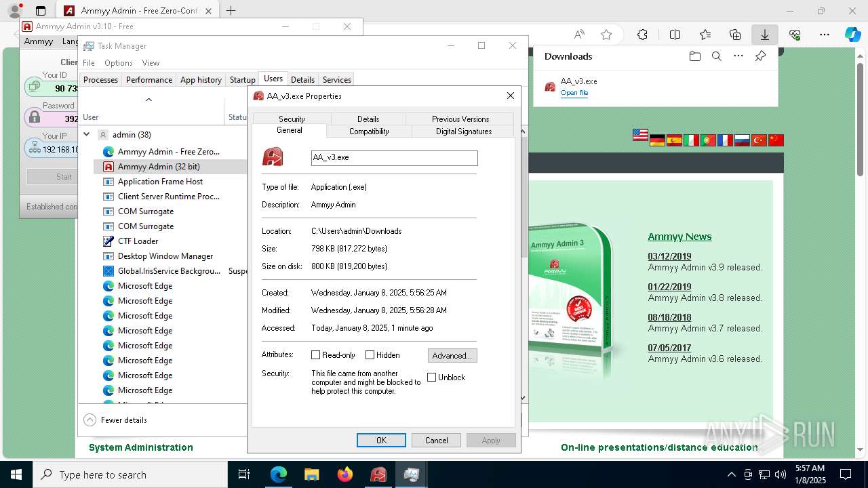Click the Edge Downloads toolbar icon
868x488 pixels.
tap(764, 35)
